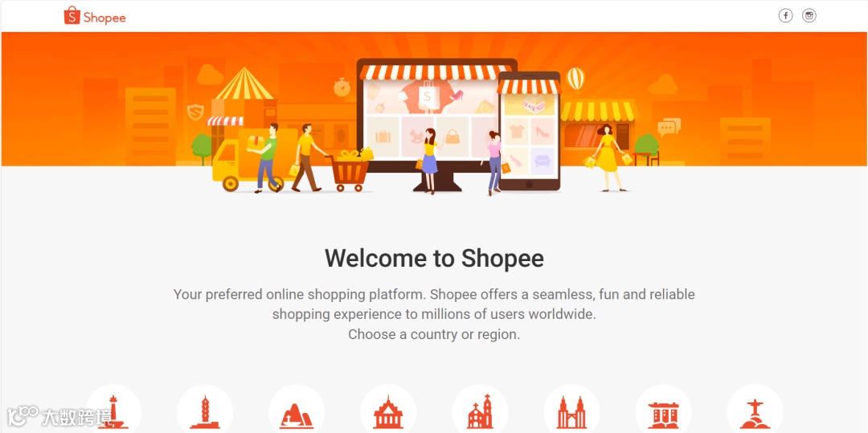The image size is (868, 433).
Task: Click the stopwatch graphic in the banner
Action: [x=342, y=88]
